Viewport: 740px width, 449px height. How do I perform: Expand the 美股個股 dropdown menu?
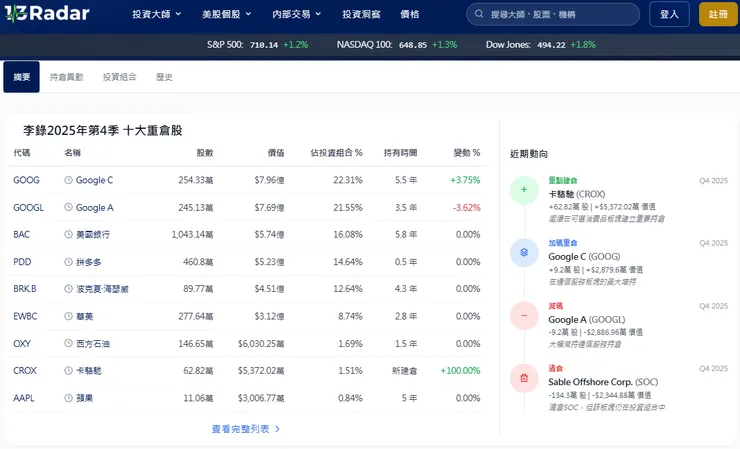pyautogui.click(x=227, y=14)
